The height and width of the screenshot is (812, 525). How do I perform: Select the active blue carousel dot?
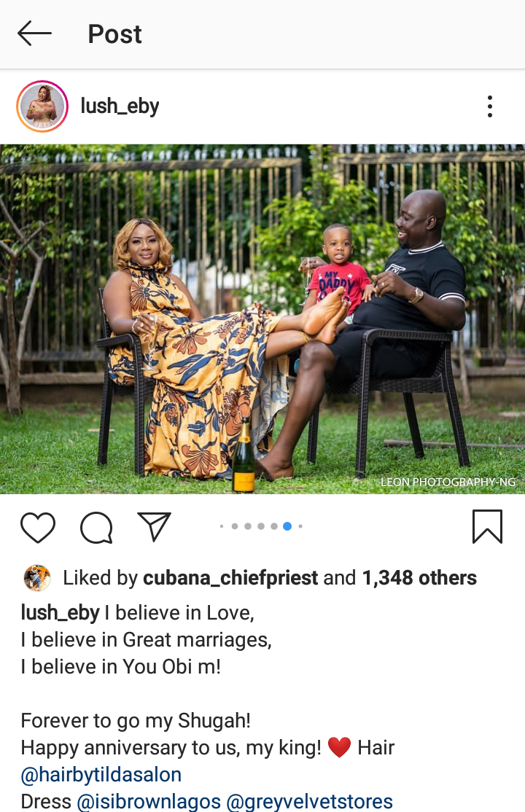287,526
